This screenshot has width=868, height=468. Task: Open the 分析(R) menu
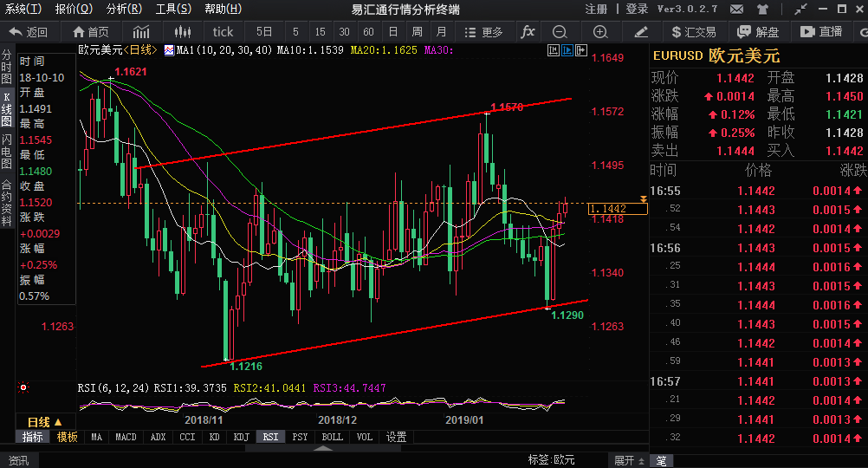[x=123, y=9]
